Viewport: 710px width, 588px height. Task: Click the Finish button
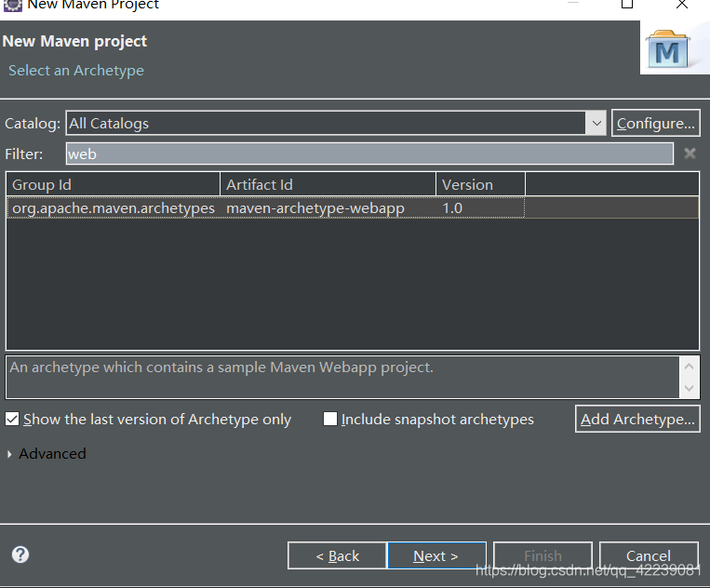[543, 555]
